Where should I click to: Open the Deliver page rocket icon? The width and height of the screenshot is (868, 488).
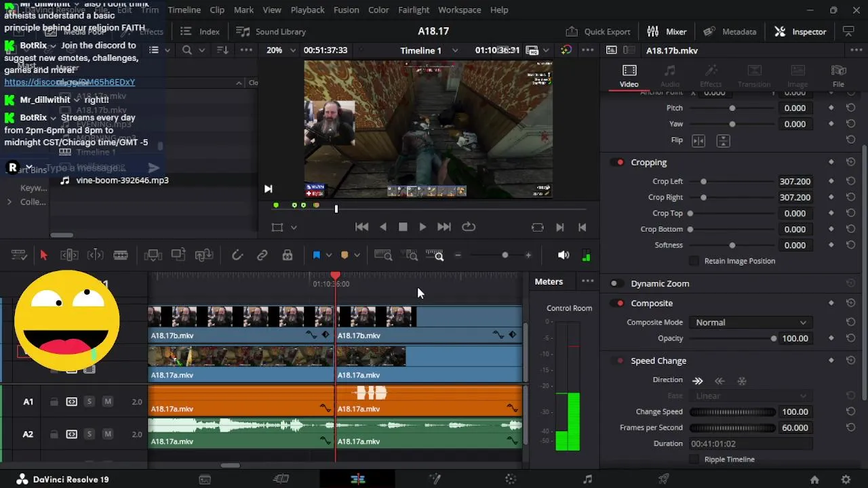tap(665, 479)
